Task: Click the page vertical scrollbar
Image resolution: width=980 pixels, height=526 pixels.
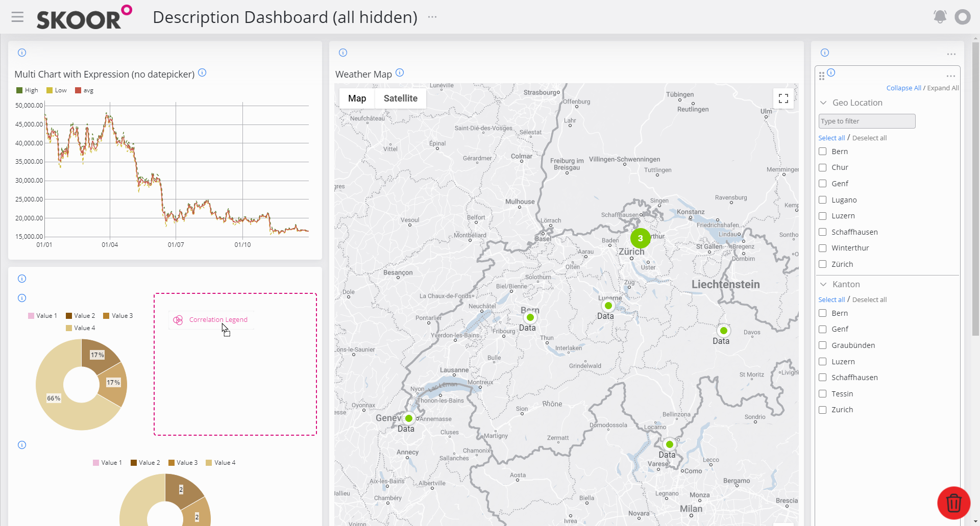Action: point(975,189)
